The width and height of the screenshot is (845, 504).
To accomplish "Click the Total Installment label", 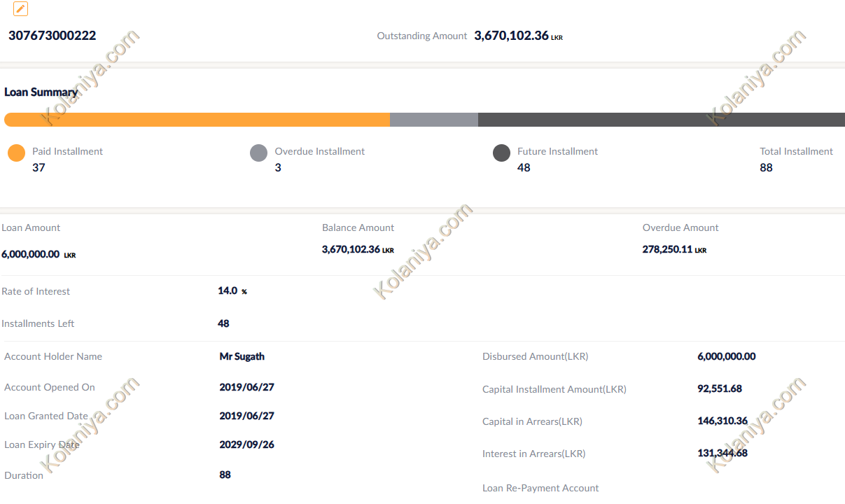I will [796, 151].
